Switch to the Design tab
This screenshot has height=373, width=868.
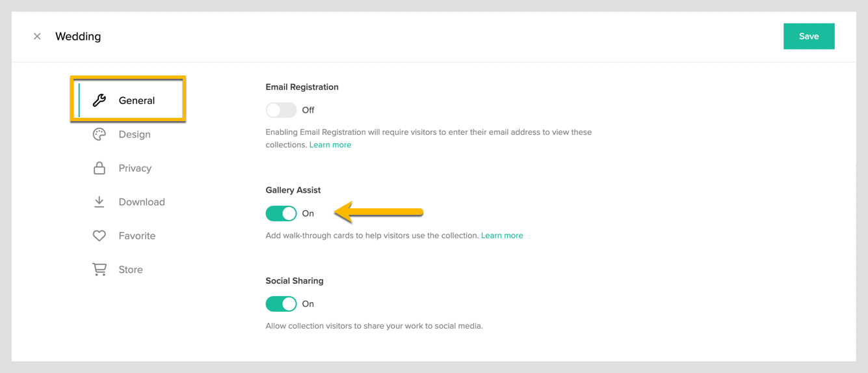135,134
